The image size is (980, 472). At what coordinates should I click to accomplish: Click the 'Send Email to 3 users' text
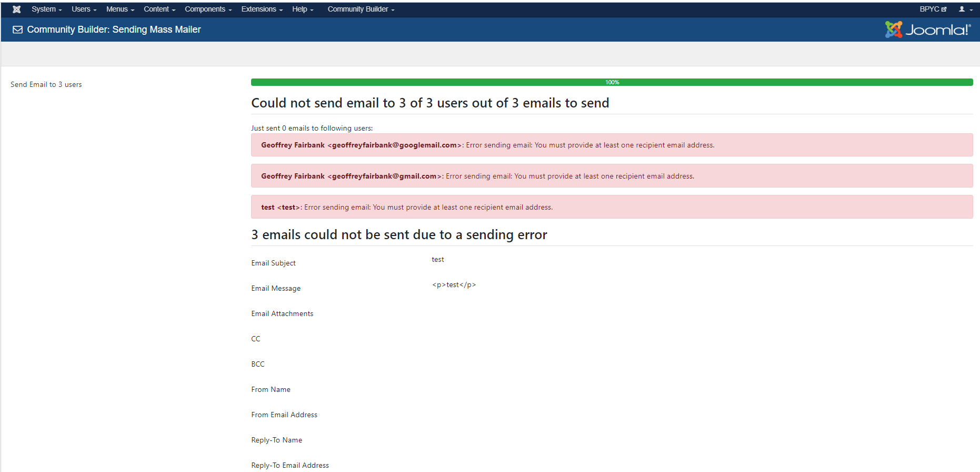pos(46,84)
